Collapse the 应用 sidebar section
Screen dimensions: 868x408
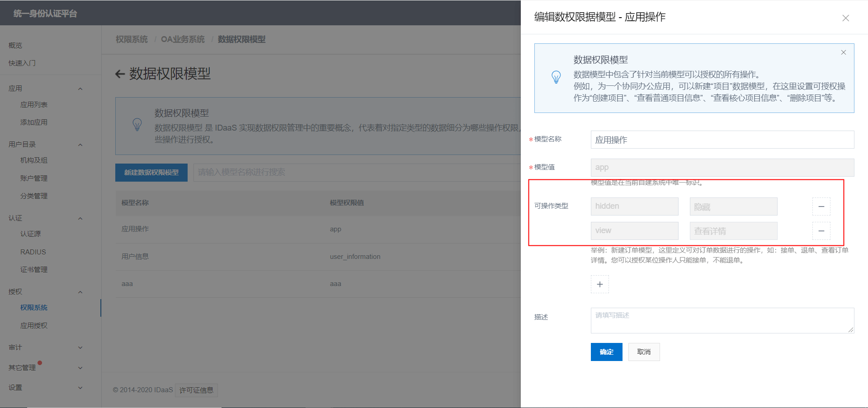[80, 89]
